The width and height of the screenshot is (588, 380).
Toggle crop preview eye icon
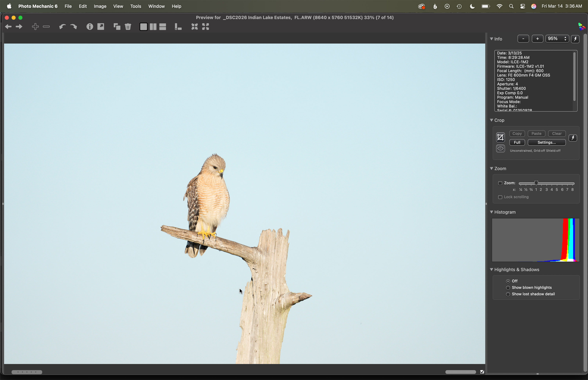(500, 149)
